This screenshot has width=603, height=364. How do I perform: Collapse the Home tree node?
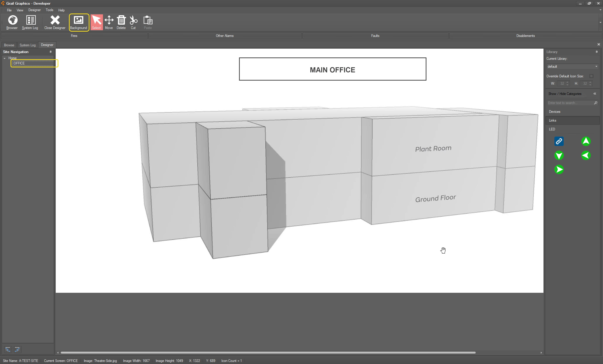[5, 58]
